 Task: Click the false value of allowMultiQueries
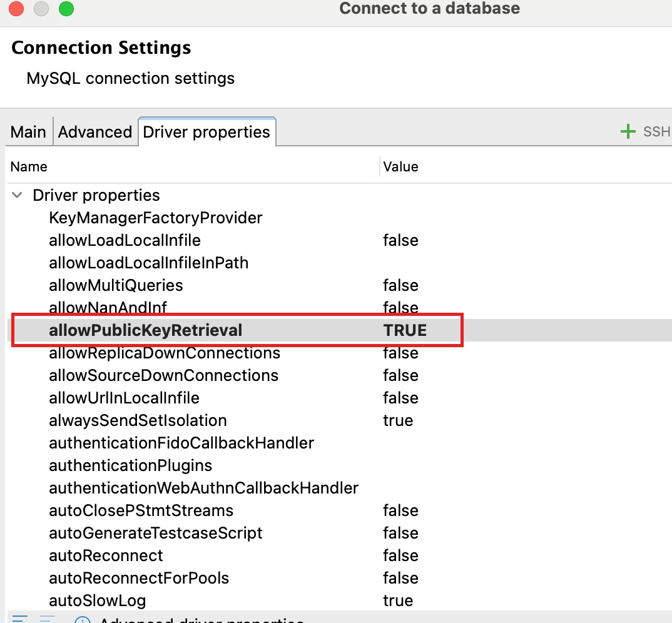(400, 285)
